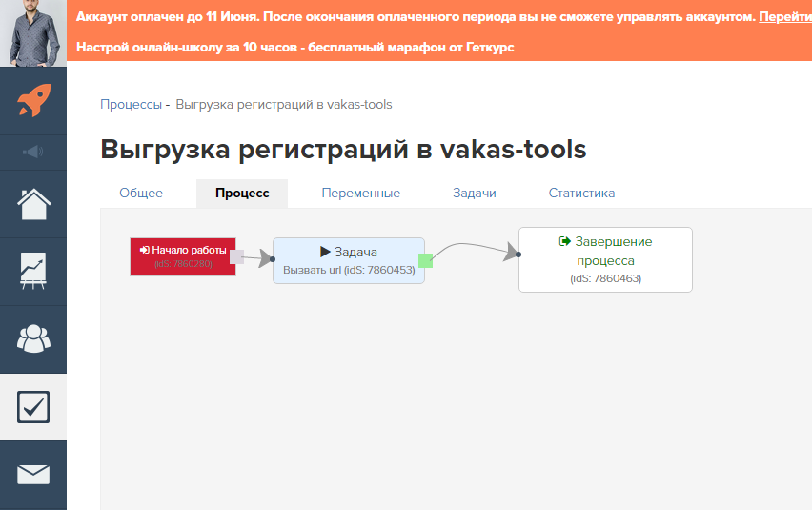Viewport: 812px width, 510px height.
Task: Open the users group sidebar icon
Action: click(33, 338)
